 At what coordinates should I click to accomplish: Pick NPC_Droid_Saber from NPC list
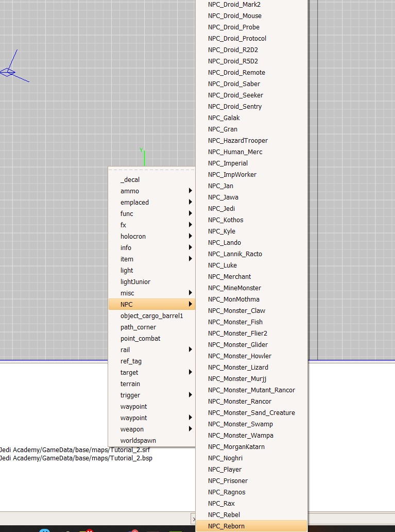click(252, 84)
